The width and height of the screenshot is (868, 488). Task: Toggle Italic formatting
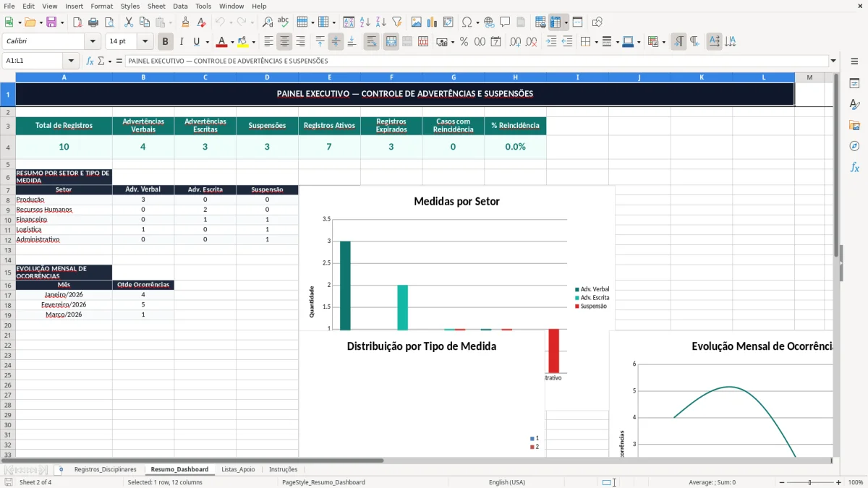click(181, 42)
